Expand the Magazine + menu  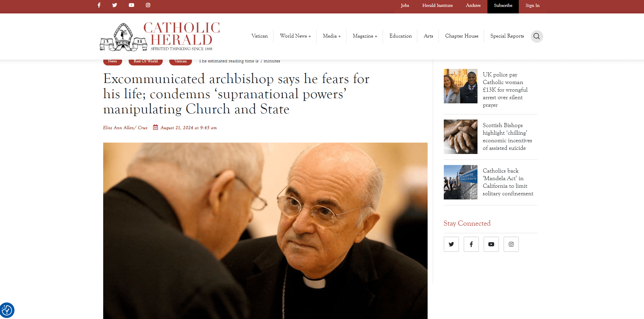click(365, 36)
